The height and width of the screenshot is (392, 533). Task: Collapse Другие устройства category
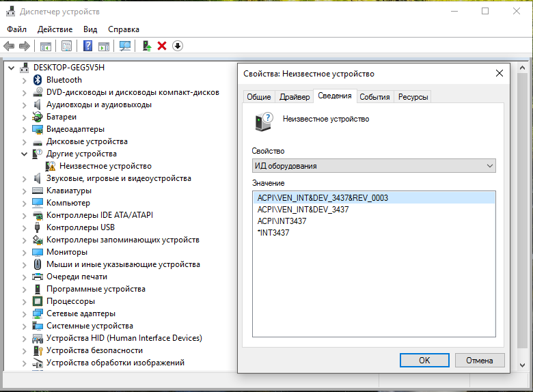coord(24,154)
